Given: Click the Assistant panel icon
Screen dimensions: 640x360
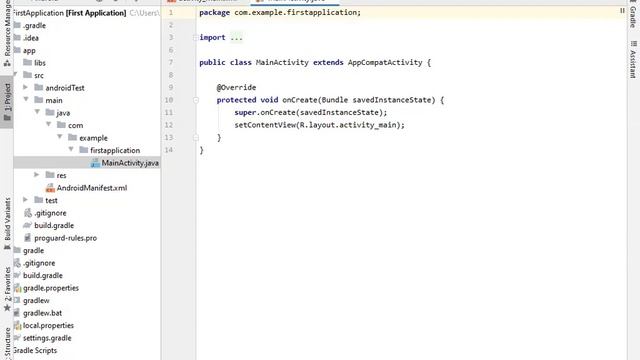Looking at the screenshot, I should [x=633, y=44].
